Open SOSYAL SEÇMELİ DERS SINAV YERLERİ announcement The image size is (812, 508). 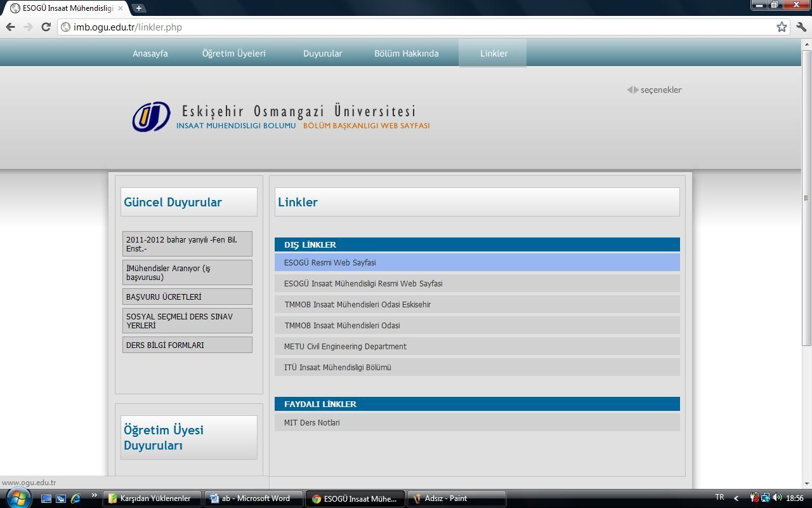pyautogui.click(x=187, y=321)
